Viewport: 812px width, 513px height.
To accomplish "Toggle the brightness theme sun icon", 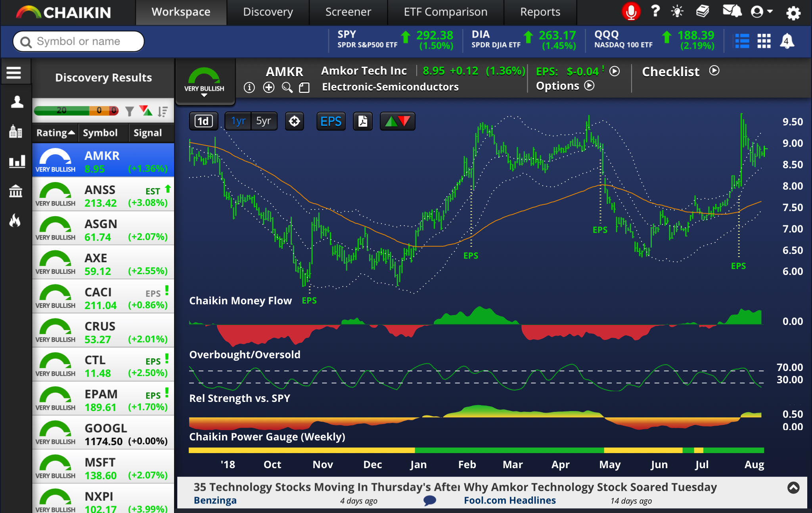I will (677, 12).
